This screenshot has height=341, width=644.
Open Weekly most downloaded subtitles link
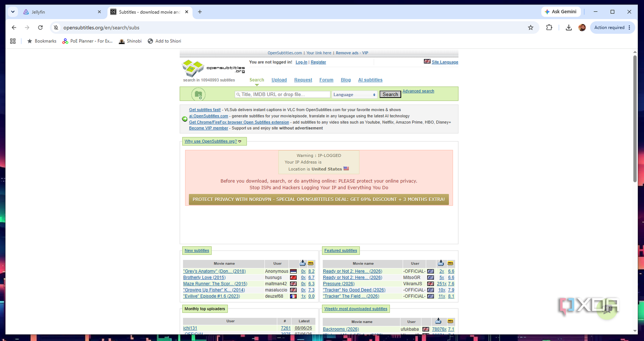356,309
